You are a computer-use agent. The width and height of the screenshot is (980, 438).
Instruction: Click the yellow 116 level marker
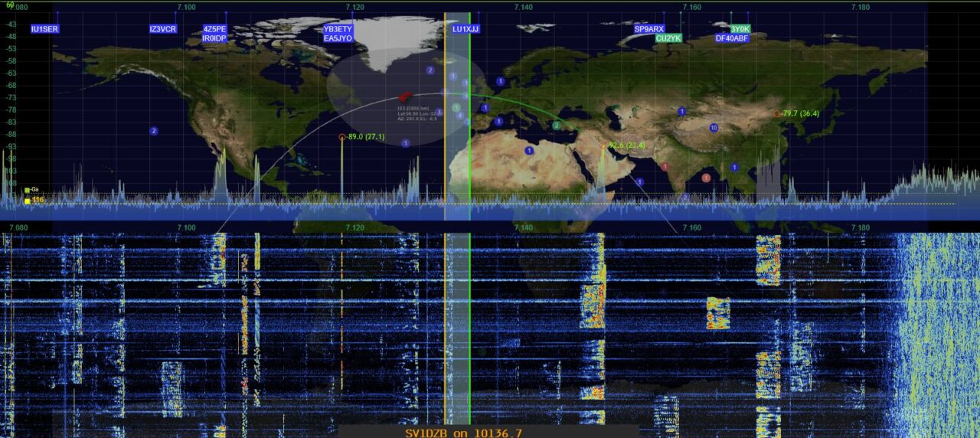(x=27, y=201)
